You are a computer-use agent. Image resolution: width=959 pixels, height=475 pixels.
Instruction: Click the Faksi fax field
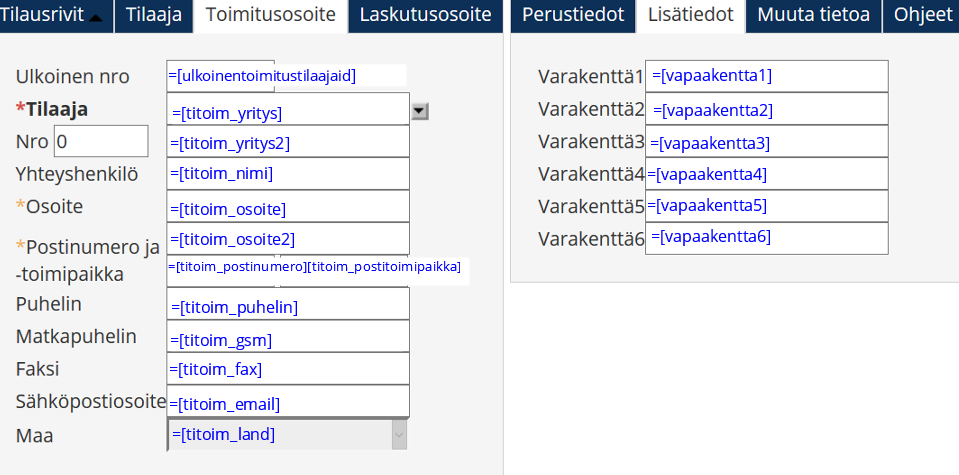pyautogui.click(x=288, y=369)
